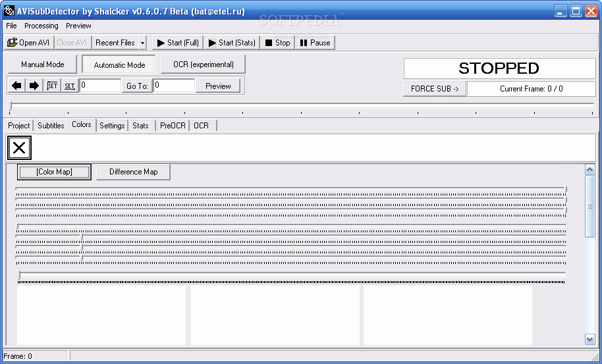The image size is (602, 364).
Task: Click the Current Frame: 0 / 0 readout
Action: [x=531, y=89]
